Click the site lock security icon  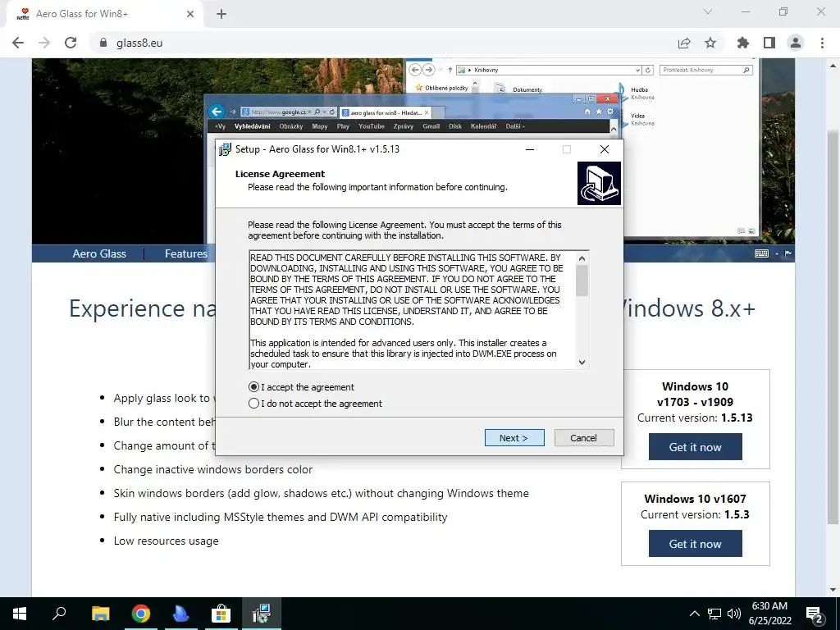[x=103, y=43]
